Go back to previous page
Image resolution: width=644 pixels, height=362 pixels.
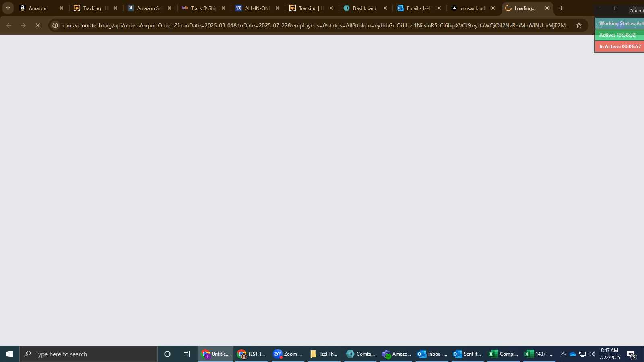point(9,25)
